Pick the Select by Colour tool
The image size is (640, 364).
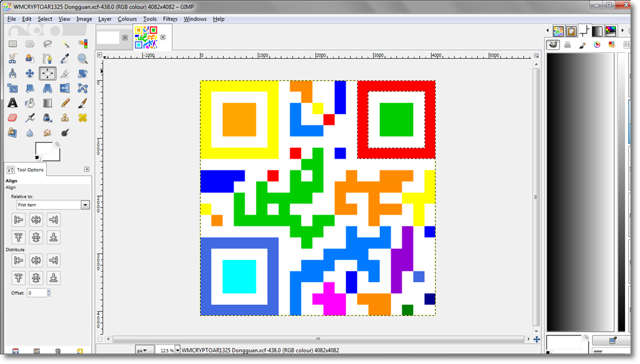click(82, 44)
